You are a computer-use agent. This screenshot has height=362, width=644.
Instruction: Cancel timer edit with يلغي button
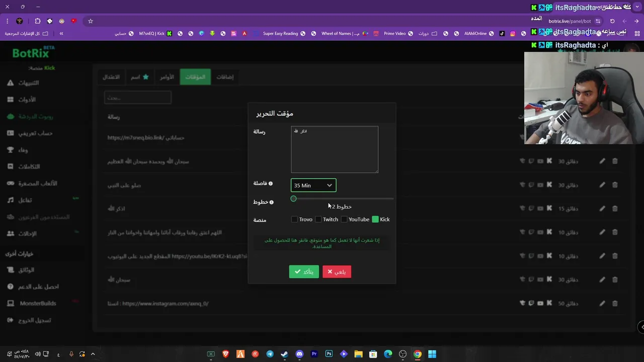pos(337,271)
